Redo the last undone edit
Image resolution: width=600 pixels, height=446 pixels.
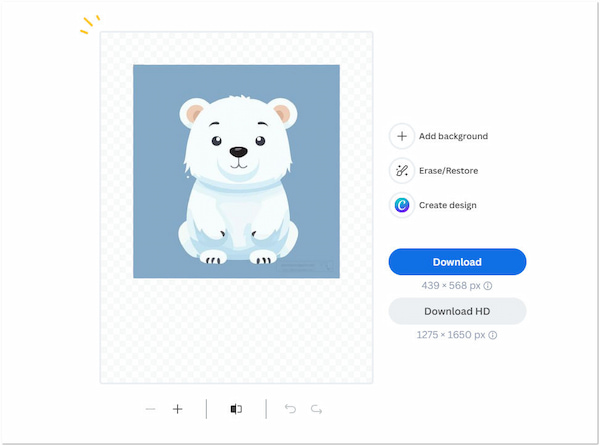(x=316, y=409)
